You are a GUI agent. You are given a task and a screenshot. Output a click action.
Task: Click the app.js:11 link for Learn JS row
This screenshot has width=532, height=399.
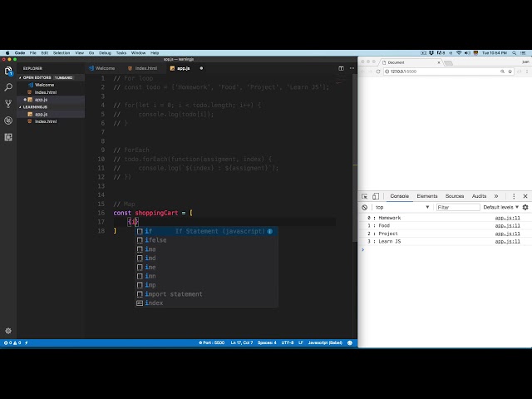507,242
